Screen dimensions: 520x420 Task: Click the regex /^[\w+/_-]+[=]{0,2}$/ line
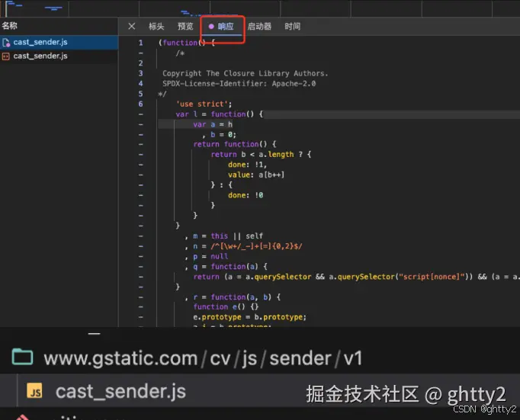256,246
